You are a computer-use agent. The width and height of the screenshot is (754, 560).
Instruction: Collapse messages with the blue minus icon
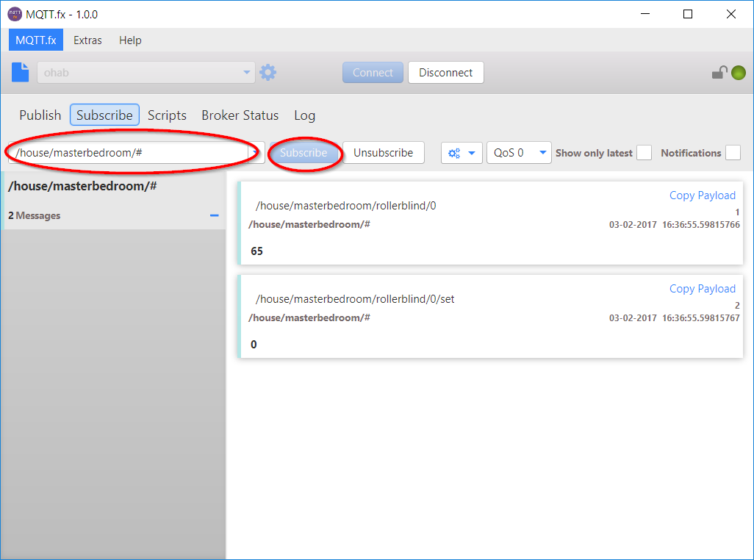tap(215, 215)
